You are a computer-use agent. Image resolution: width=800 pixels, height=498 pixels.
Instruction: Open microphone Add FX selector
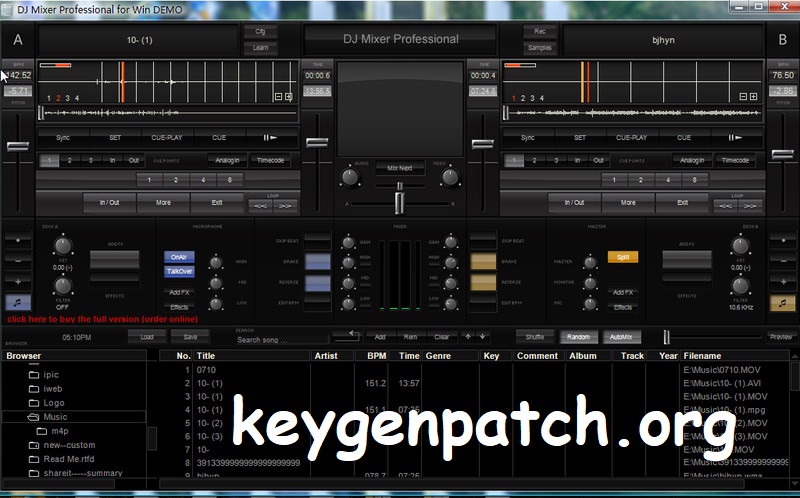click(x=180, y=292)
